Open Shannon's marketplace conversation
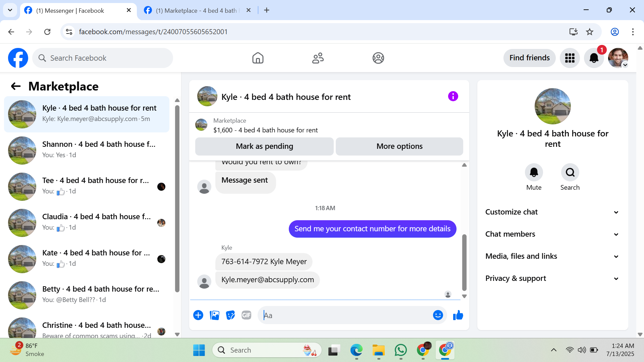 tap(87, 150)
